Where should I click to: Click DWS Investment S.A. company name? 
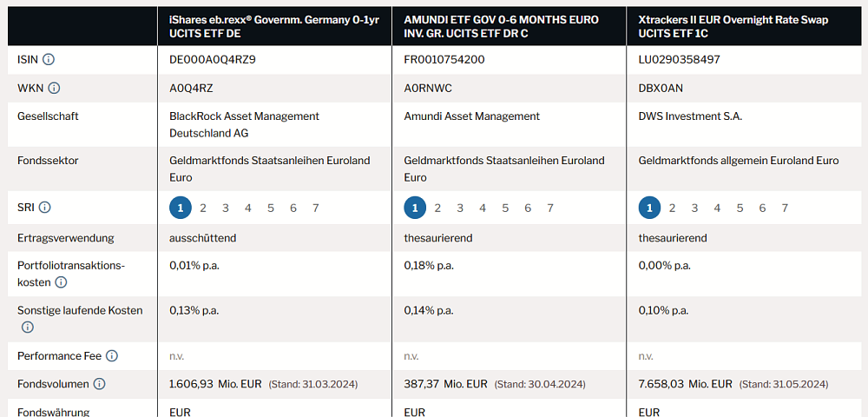pos(690,116)
